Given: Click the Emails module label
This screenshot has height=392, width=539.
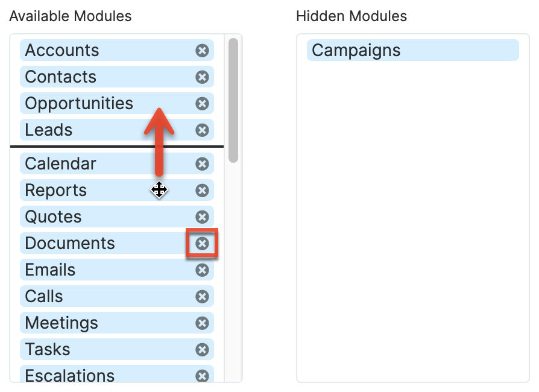Looking at the screenshot, I should [x=50, y=270].
